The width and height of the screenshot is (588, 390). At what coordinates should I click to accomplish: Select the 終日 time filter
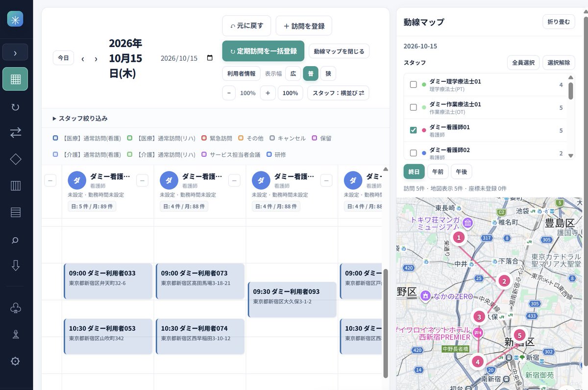point(414,171)
